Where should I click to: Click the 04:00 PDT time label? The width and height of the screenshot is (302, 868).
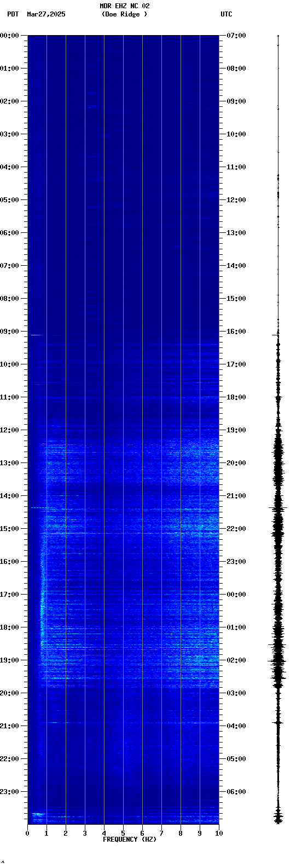click(9, 167)
